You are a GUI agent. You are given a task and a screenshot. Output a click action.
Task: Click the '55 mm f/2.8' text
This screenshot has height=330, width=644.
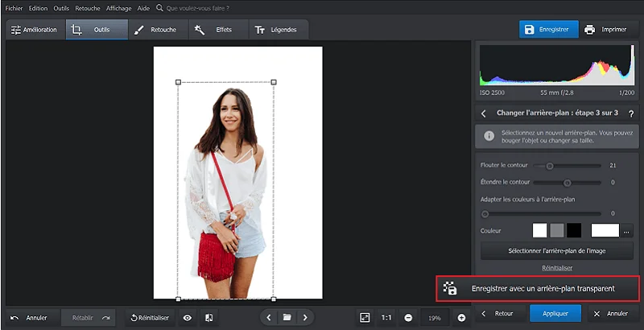(x=557, y=93)
